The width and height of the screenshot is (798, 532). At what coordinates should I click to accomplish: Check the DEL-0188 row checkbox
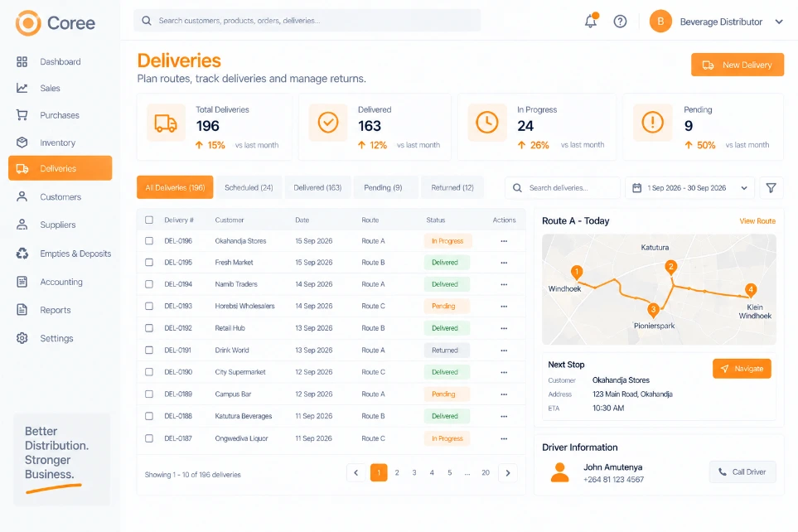pyautogui.click(x=149, y=416)
